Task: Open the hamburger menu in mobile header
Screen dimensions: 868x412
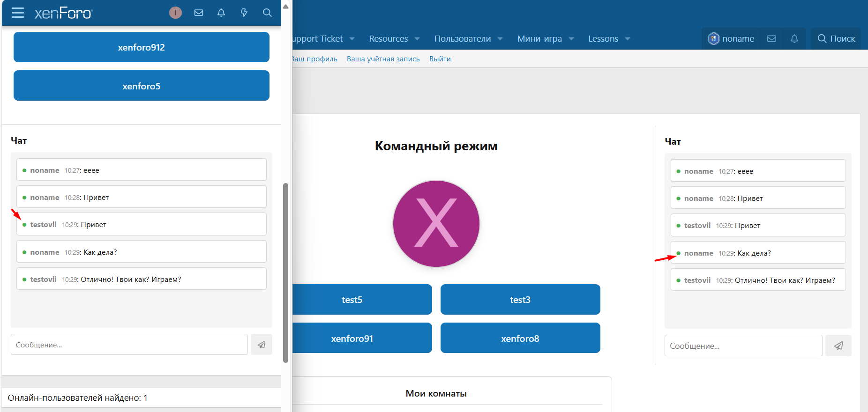Action: pyautogui.click(x=18, y=13)
